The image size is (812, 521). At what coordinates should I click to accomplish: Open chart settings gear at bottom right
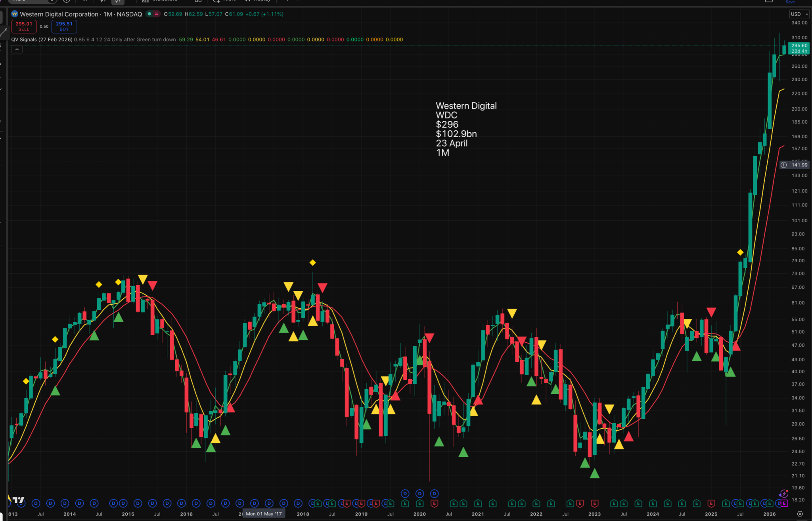(x=800, y=514)
